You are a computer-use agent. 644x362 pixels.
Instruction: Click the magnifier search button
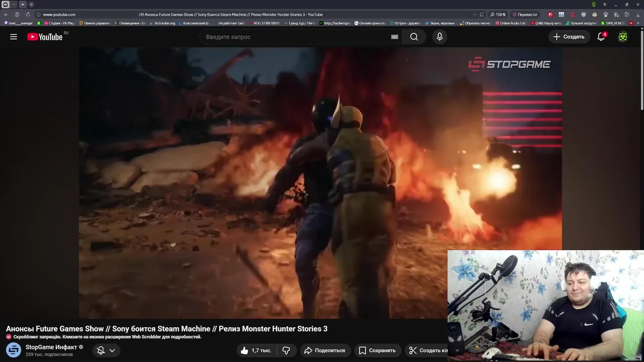(414, 37)
